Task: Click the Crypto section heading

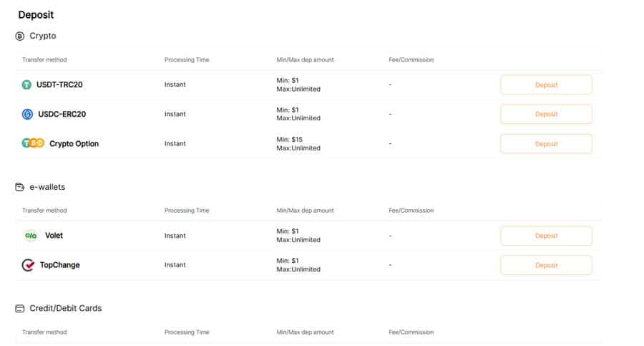Action: coord(43,37)
